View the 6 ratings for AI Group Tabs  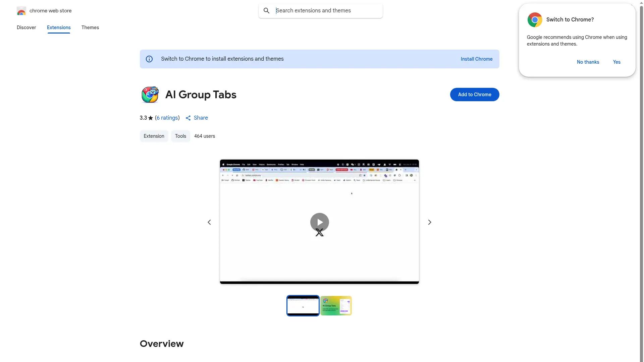click(x=167, y=118)
